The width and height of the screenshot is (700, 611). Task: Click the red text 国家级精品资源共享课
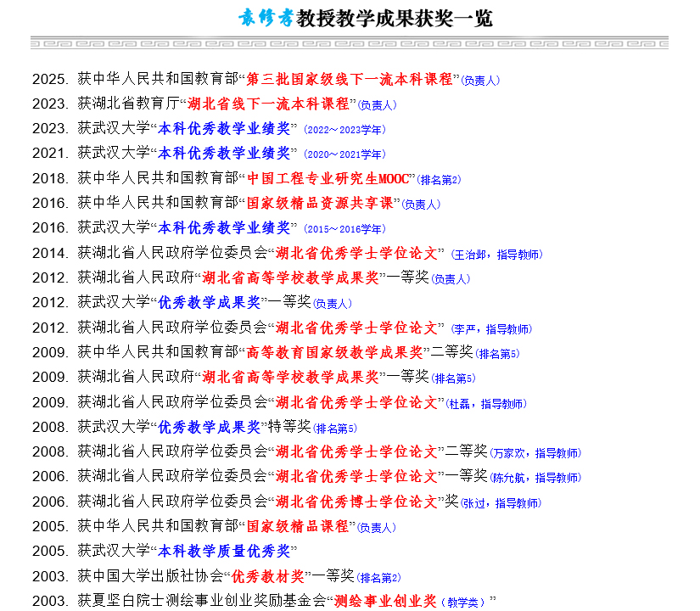click(x=320, y=203)
